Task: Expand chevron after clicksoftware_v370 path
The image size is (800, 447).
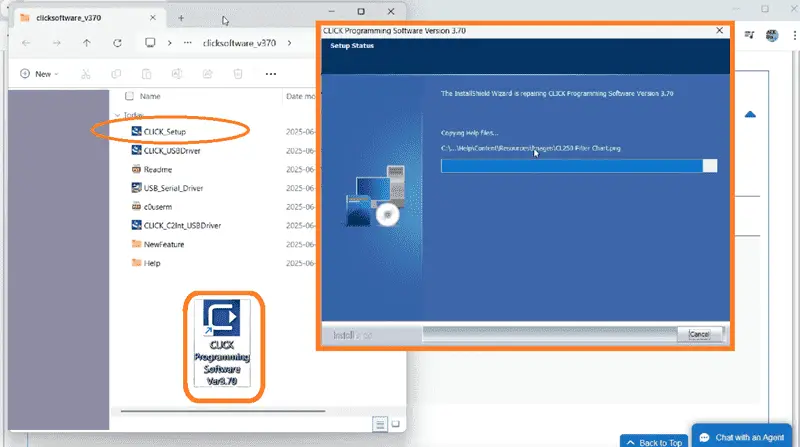Action: click(289, 43)
